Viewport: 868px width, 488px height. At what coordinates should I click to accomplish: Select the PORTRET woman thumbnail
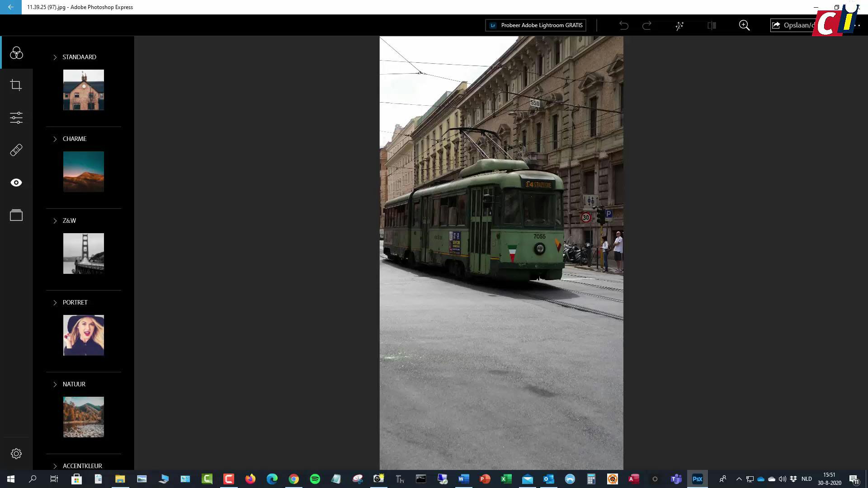point(84,335)
